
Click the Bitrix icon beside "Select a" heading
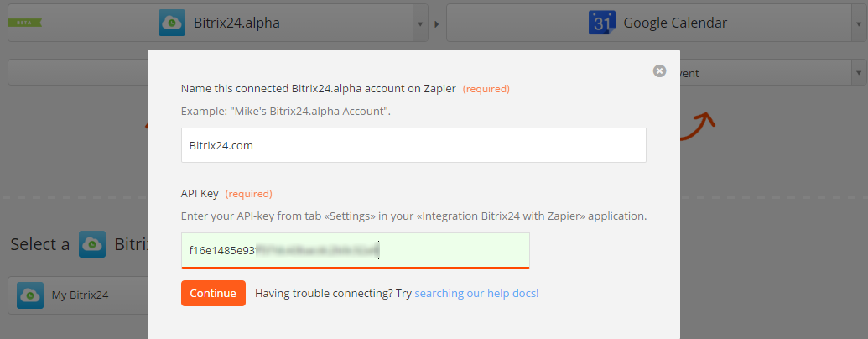91,244
